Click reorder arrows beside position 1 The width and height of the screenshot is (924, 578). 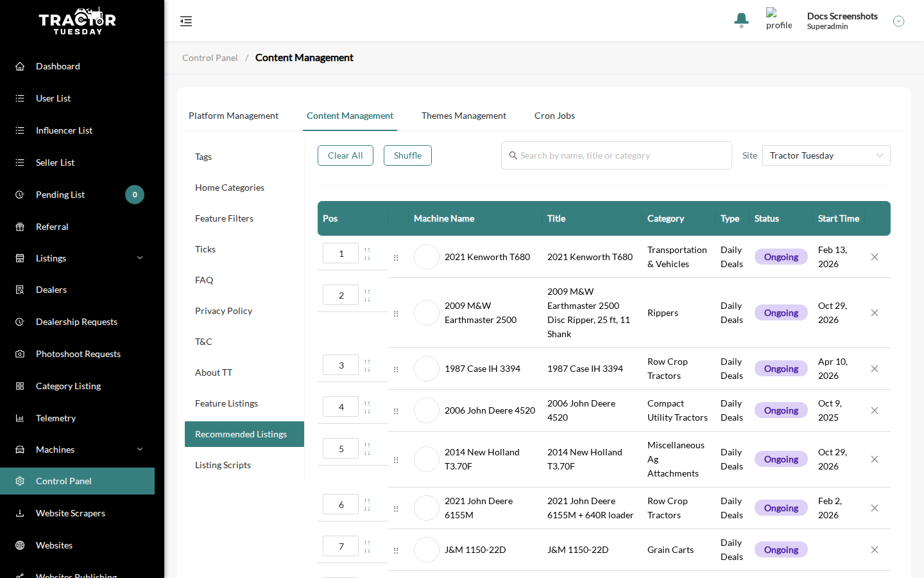pyautogui.click(x=367, y=254)
